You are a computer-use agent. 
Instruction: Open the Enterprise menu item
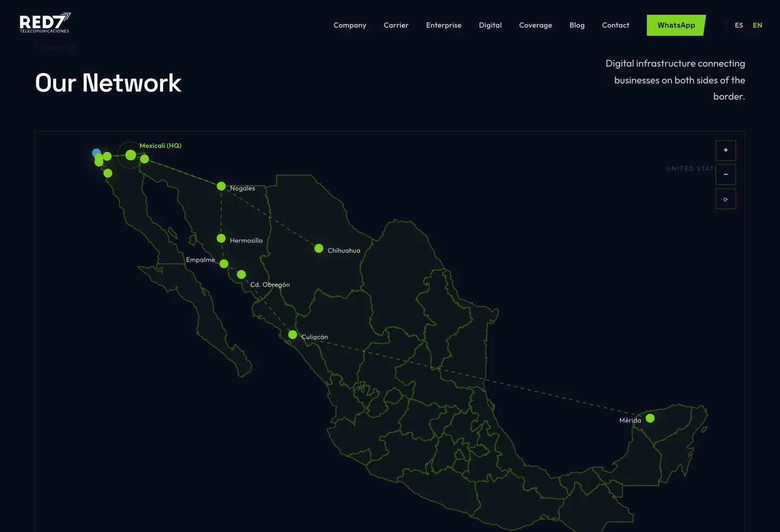point(444,25)
